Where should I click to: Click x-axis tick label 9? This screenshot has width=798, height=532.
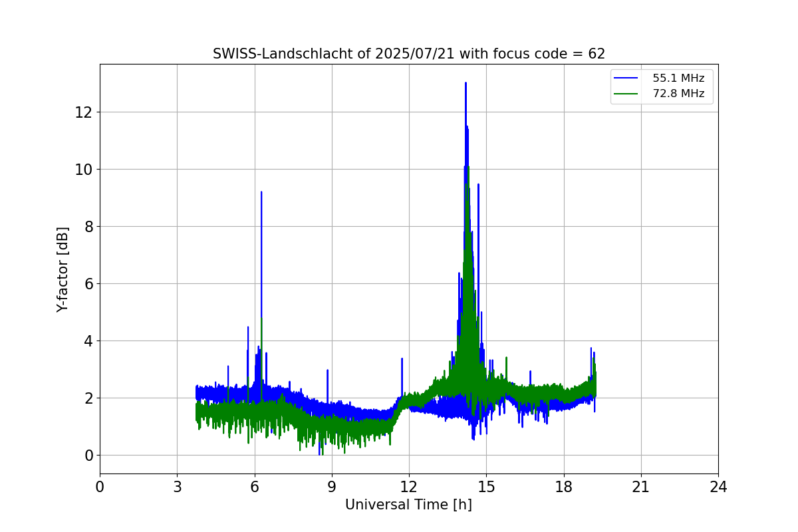click(332, 487)
